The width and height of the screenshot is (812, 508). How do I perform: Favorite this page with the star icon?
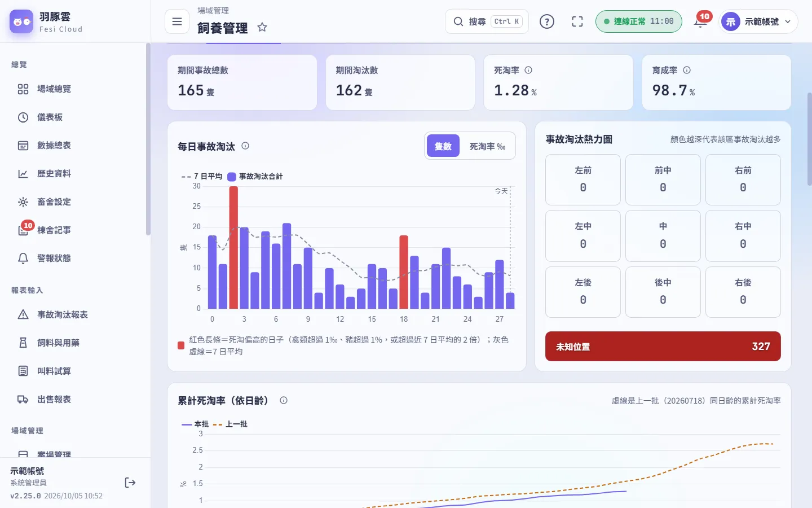[x=262, y=27]
